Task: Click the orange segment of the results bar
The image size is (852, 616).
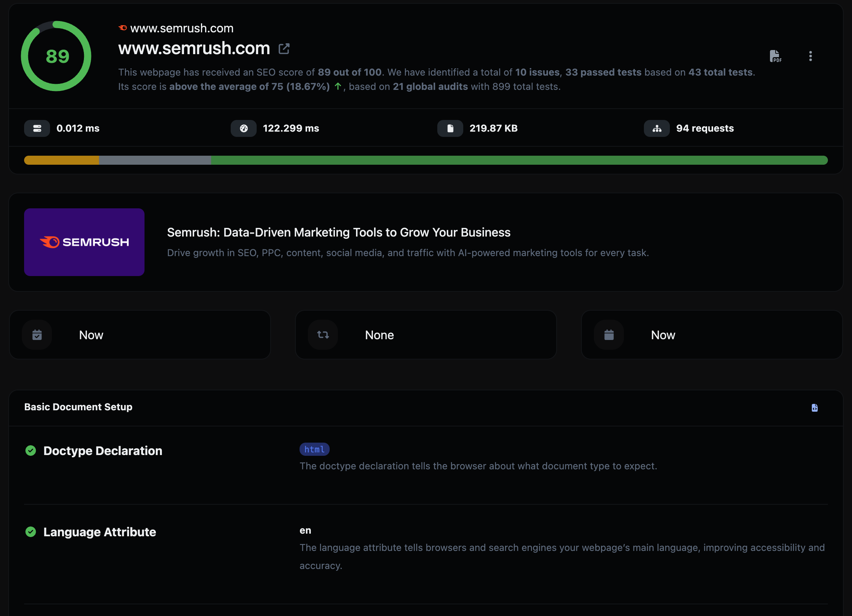Action: click(x=61, y=160)
